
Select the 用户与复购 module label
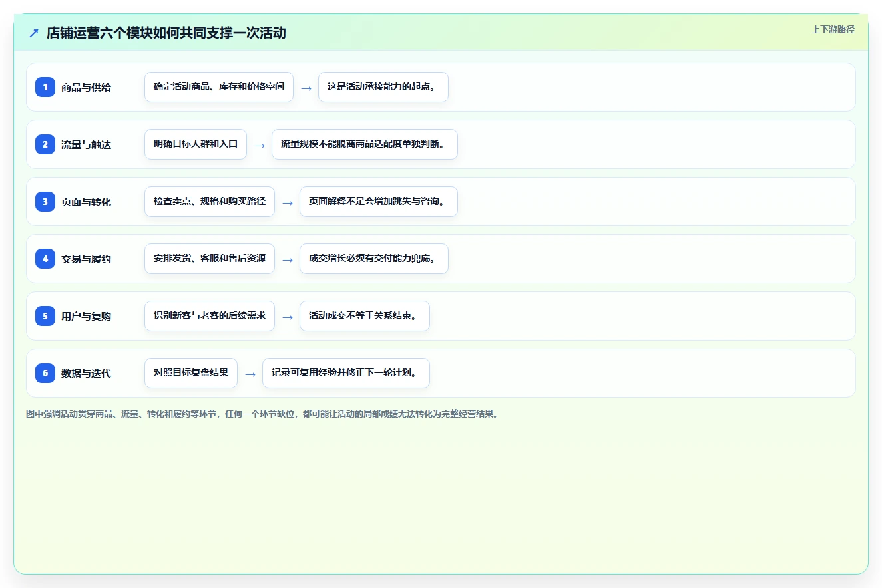(x=86, y=316)
